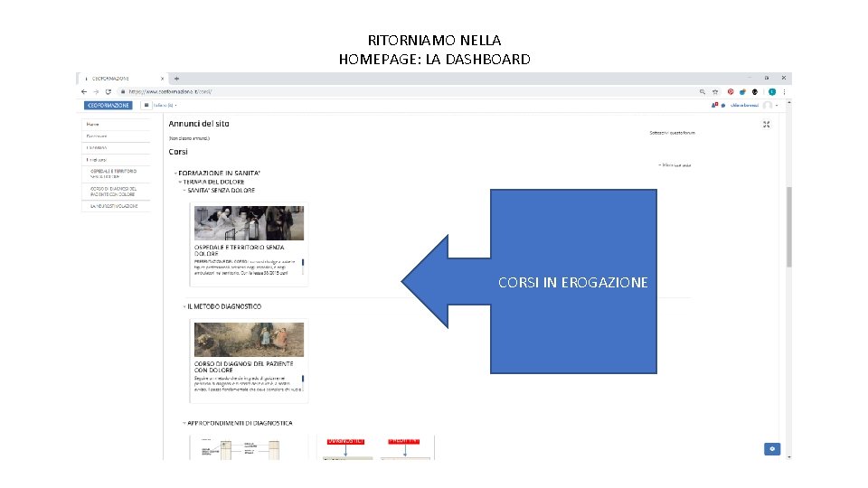Screen dimensions: 868x488
Task: Reload the page with the refresh icon
Action: point(108,92)
